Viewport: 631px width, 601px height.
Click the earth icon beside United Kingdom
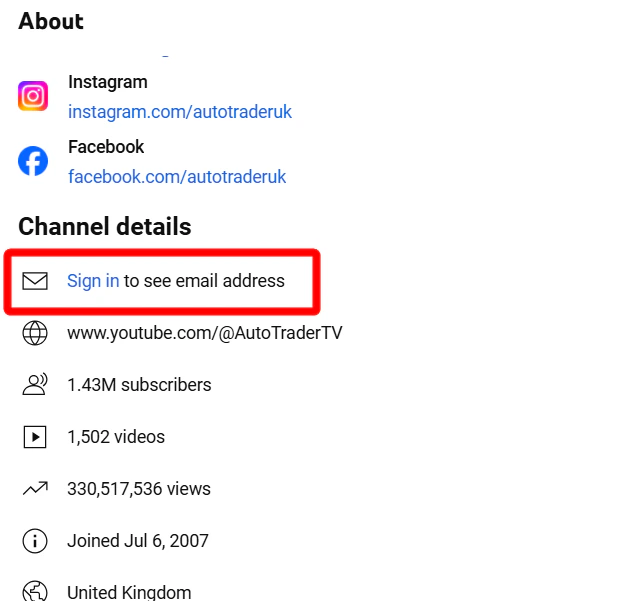pyautogui.click(x=35, y=592)
